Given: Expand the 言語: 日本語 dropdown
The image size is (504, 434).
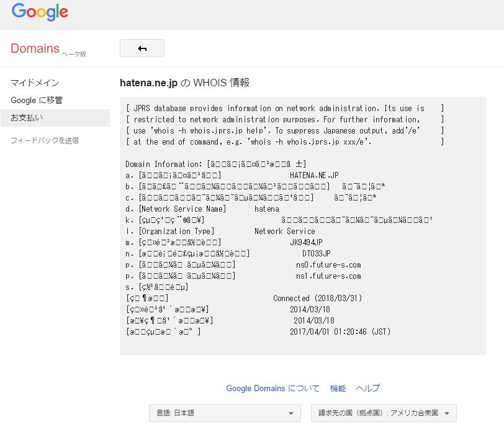Looking at the screenshot, I should (x=225, y=413).
